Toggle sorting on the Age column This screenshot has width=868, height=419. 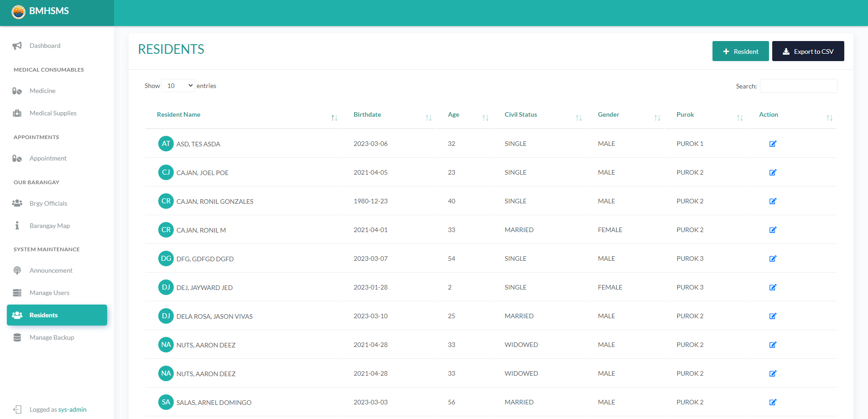485,117
